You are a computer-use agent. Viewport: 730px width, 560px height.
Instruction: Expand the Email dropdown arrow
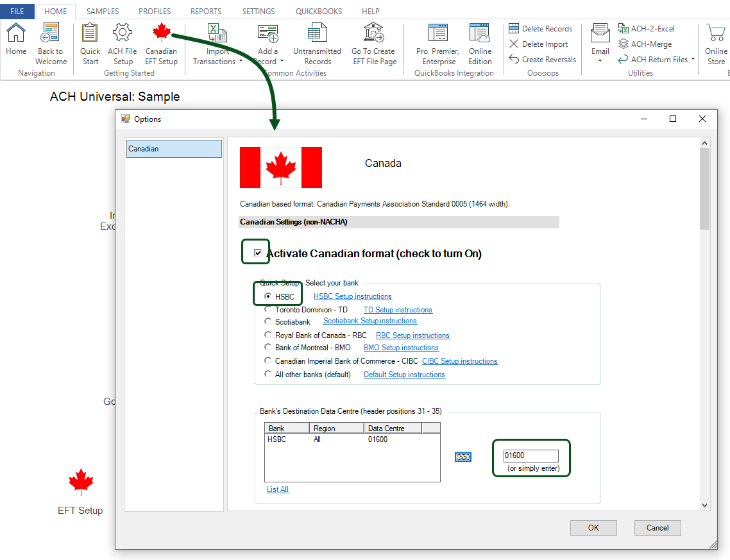coord(600,61)
